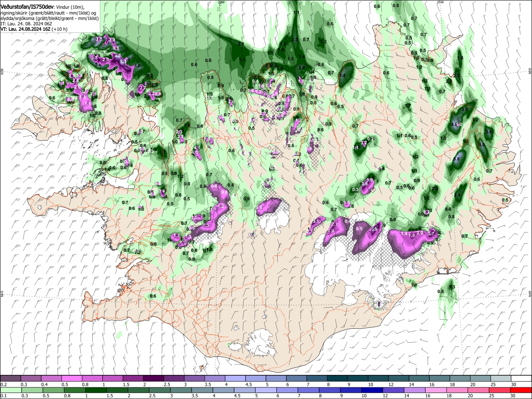Screen dimensions: 532x399
Task: Click the upper legend swatch between 0.2 and 0.3
Action: pyautogui.click(x=11, y=379)
